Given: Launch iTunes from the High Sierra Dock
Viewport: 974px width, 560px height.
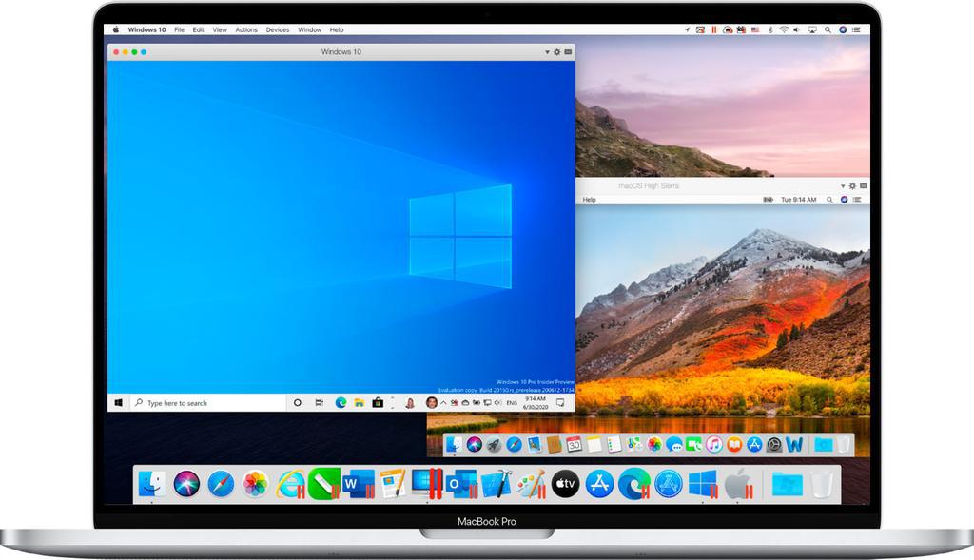Looking at the screenshot, I should [714, 445].
